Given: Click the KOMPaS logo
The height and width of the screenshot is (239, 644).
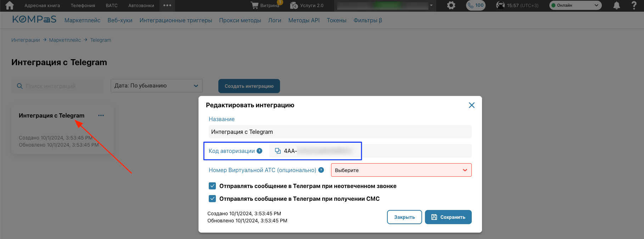Looking at the screenshot, I should [34, 19].
